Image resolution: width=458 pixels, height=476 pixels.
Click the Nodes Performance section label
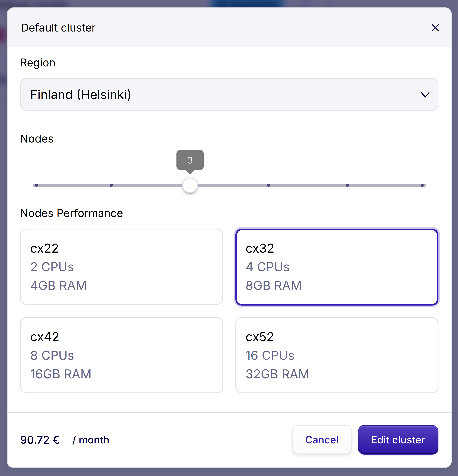pyautogui.click(x=72, y=213)
